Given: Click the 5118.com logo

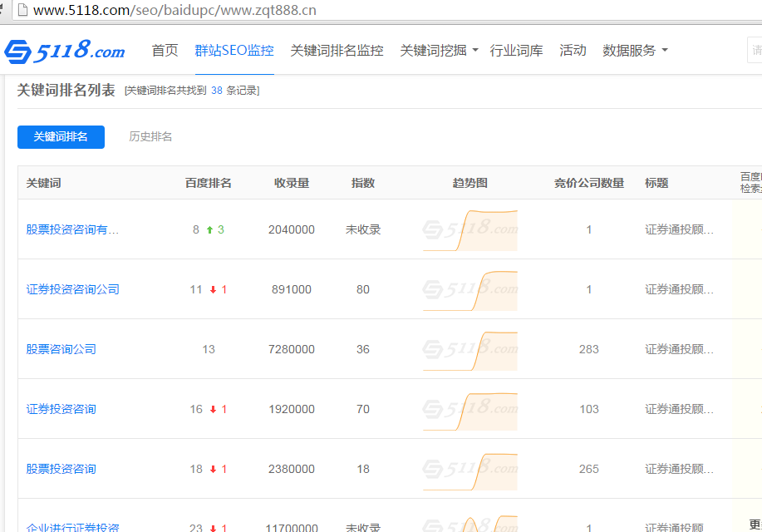Looking at the screenshot, I should 64,52.
